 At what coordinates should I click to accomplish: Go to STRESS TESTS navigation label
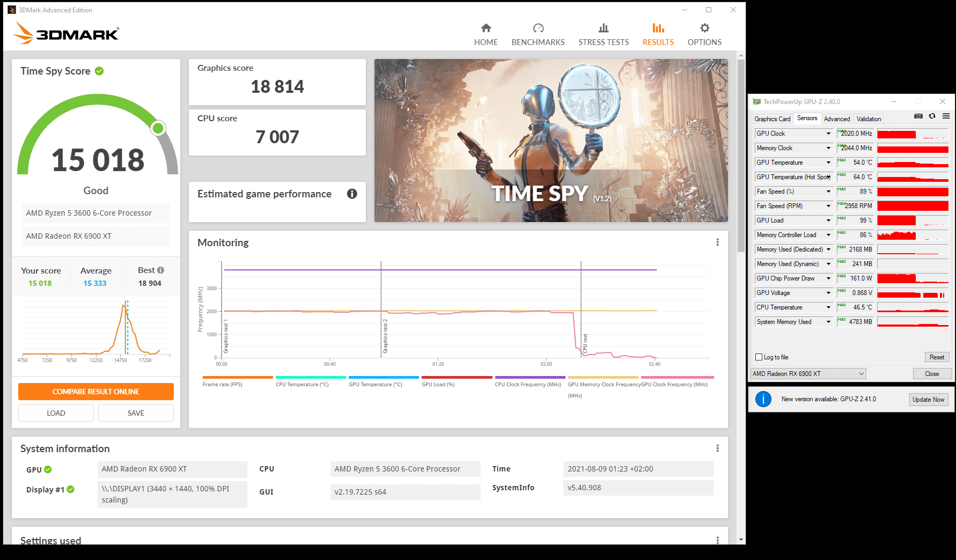604,42
